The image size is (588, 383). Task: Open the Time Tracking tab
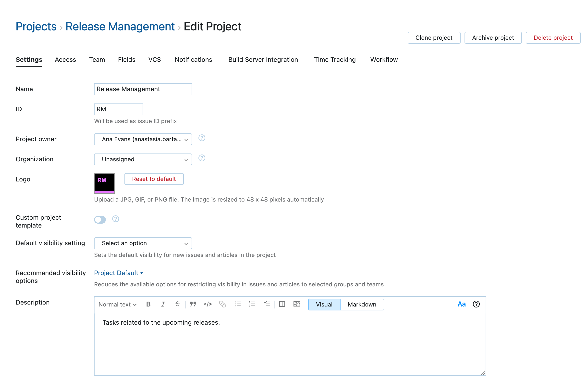point(335,60)
